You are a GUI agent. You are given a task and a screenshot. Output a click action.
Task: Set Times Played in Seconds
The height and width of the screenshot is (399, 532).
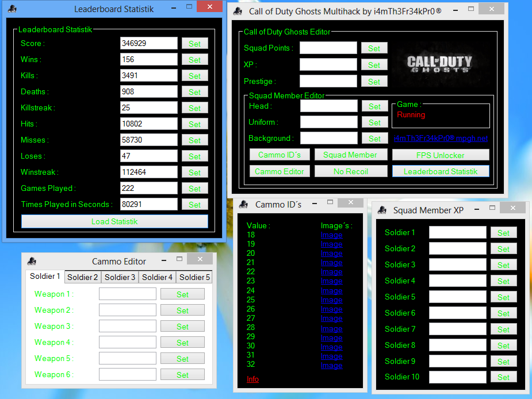(195, 205)
